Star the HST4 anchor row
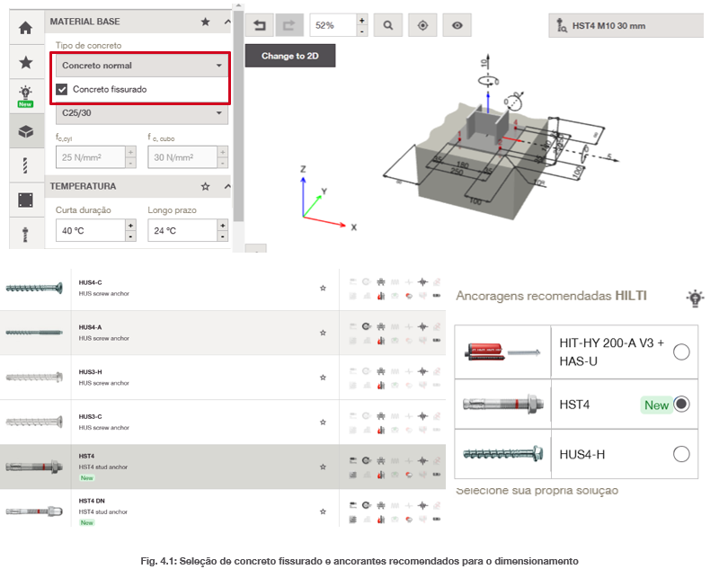 coord(324,467)
